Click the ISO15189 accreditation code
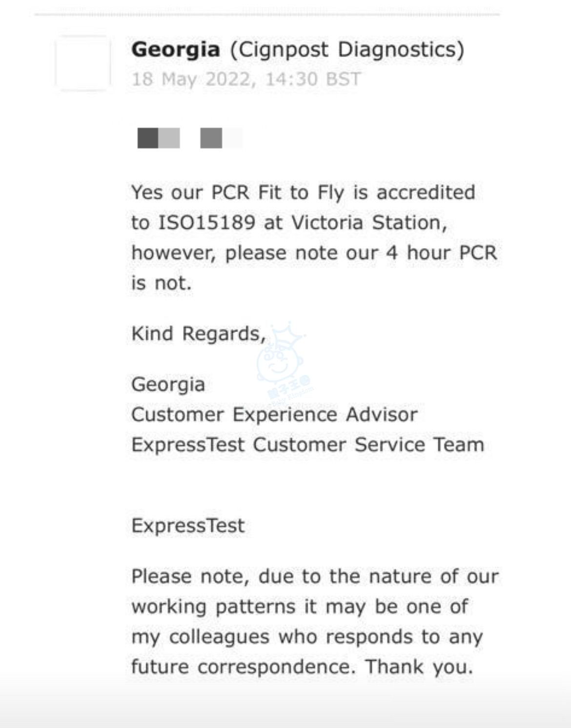571x728 pixels. pyautogui.click(x=207, y=223)
